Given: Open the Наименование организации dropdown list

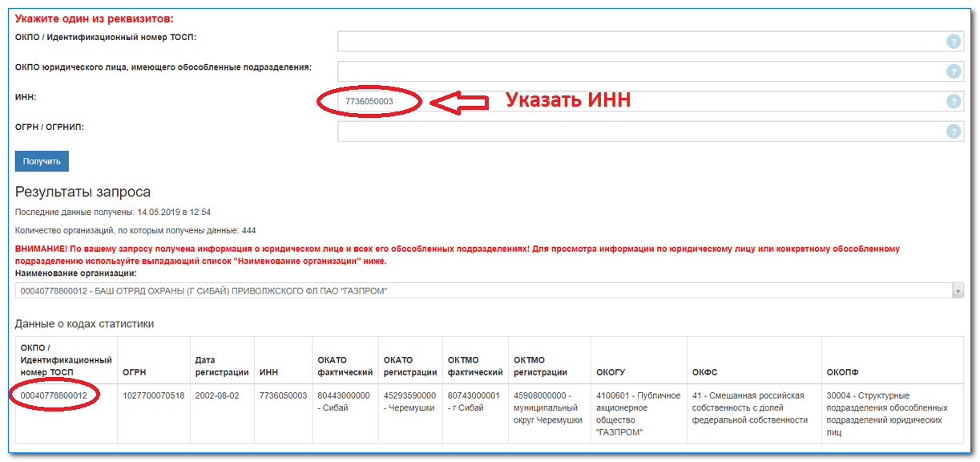Looking at the screenshot, I should [490, 290].
